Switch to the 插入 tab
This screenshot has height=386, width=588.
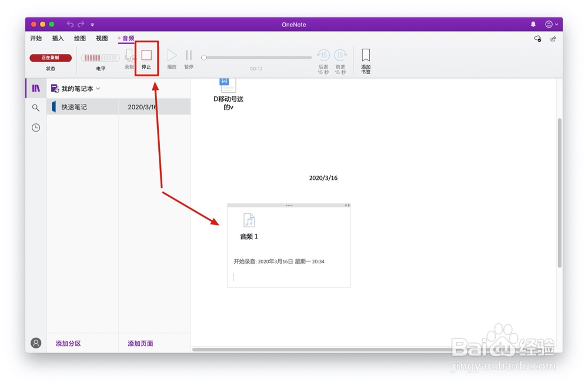[58, 38]
